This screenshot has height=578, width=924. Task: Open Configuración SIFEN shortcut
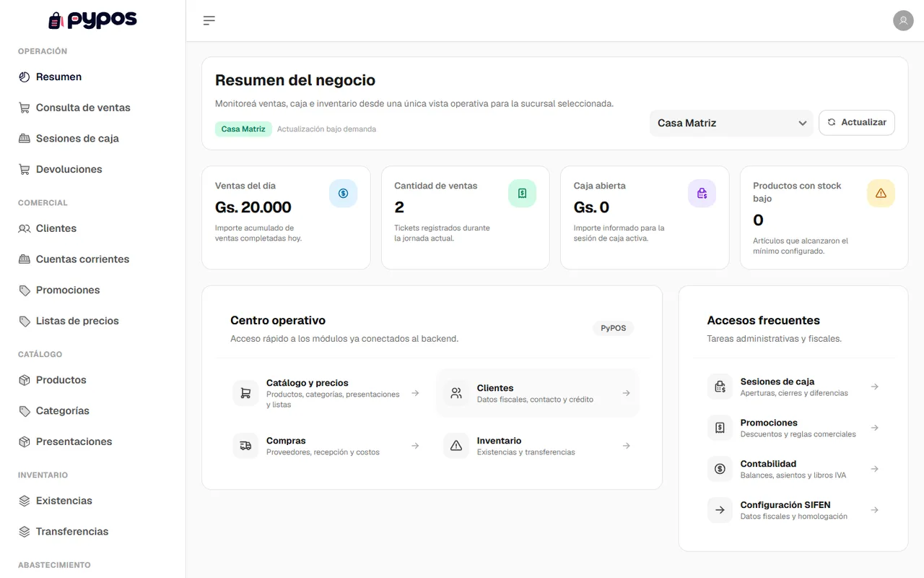click(793, 510)
